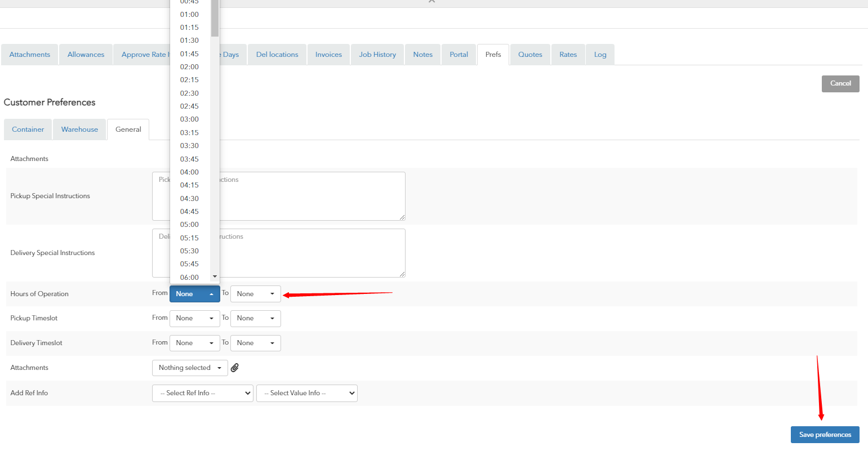Open the Quotes tab
The image size is (868, 451).
[x=530, y=55]
